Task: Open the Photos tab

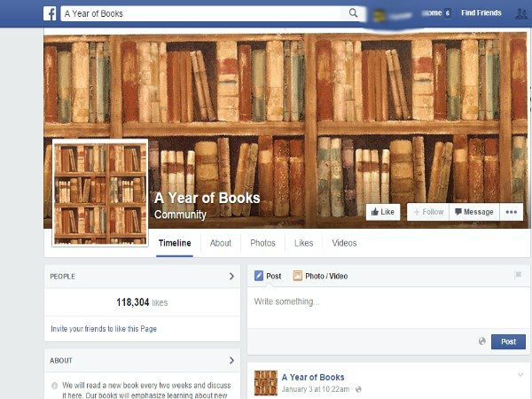Action: coord(262,243)
